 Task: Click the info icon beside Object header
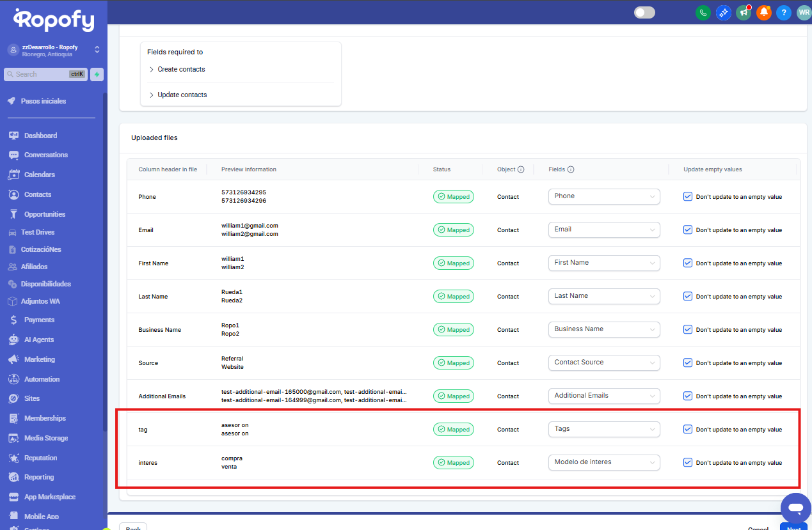521,169
